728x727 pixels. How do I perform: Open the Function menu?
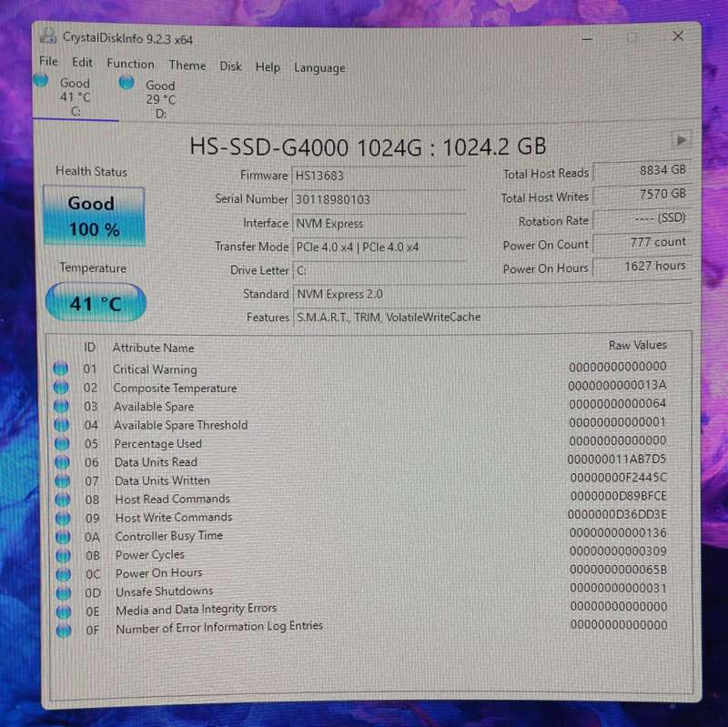click(130, 64)
